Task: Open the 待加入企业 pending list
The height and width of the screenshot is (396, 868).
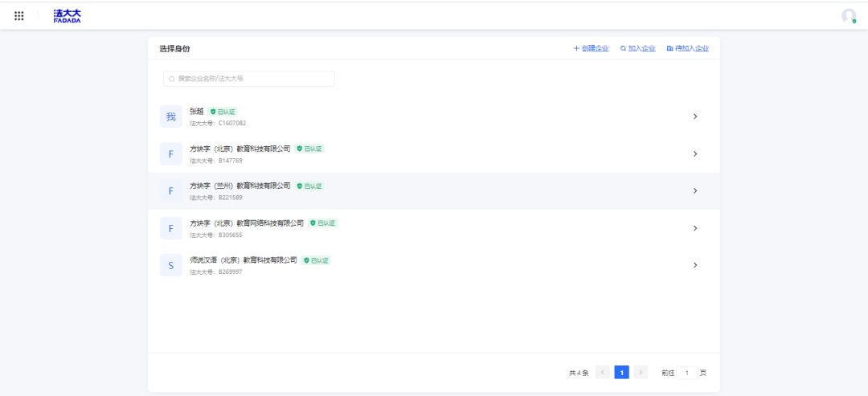Action: tap(688, 49)
